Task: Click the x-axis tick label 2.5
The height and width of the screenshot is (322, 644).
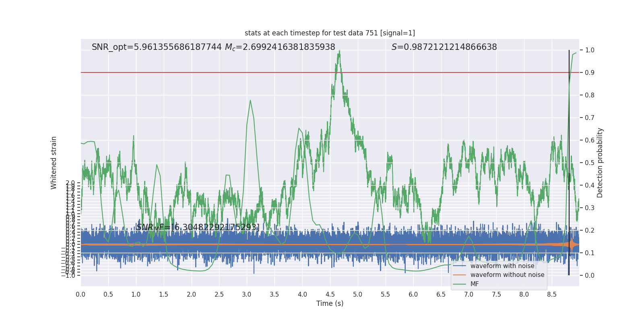Action: coord(219,294)
